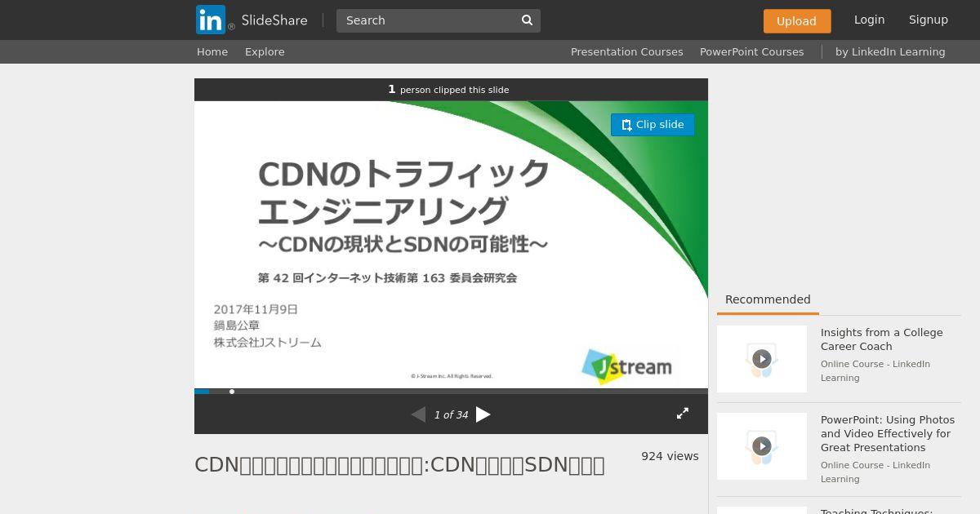Select the Recommended tab

768,299
